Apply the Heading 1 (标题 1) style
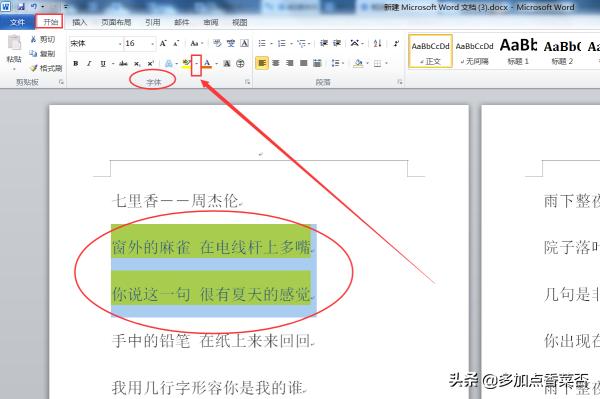The image size is (600, 399). tap(518, 51)
